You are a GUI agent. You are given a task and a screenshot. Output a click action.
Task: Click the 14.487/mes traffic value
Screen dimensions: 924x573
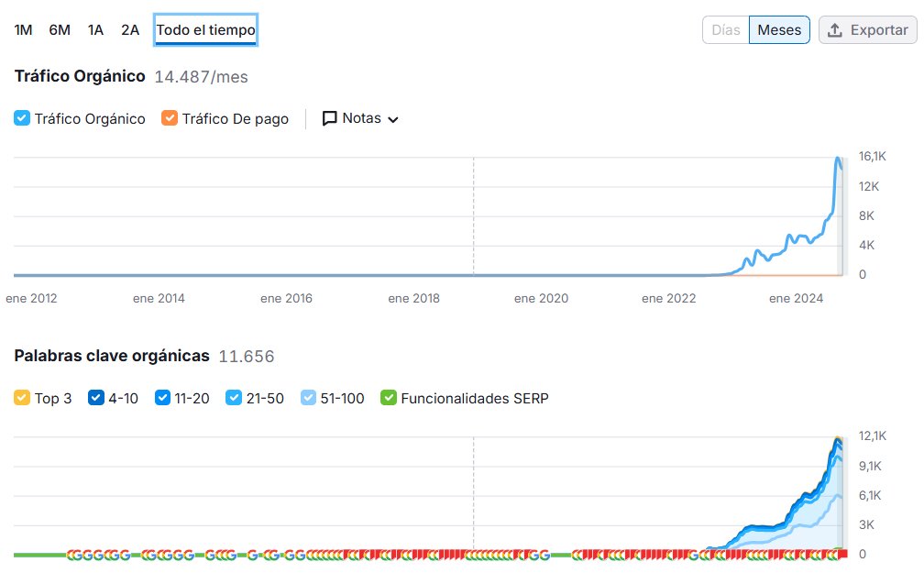coord(201,77)
